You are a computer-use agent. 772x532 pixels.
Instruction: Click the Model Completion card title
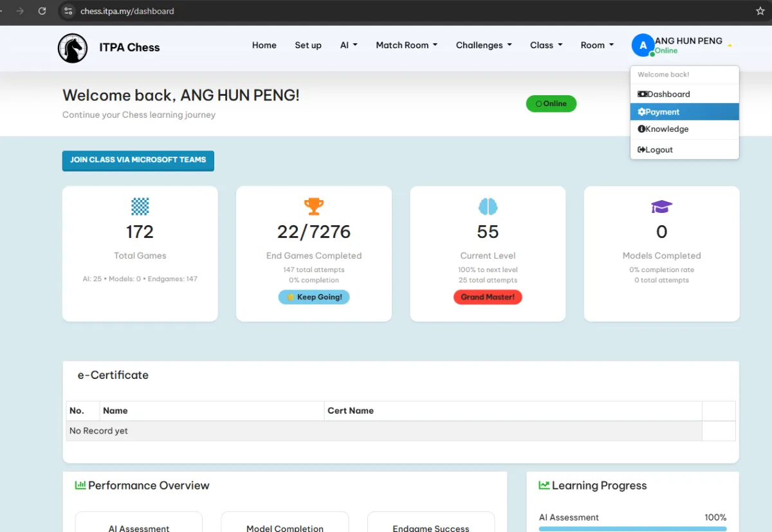point(285,528)
